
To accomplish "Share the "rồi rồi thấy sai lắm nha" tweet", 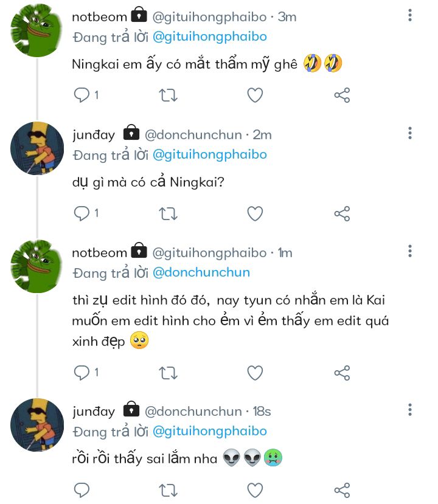I will 342,490.
